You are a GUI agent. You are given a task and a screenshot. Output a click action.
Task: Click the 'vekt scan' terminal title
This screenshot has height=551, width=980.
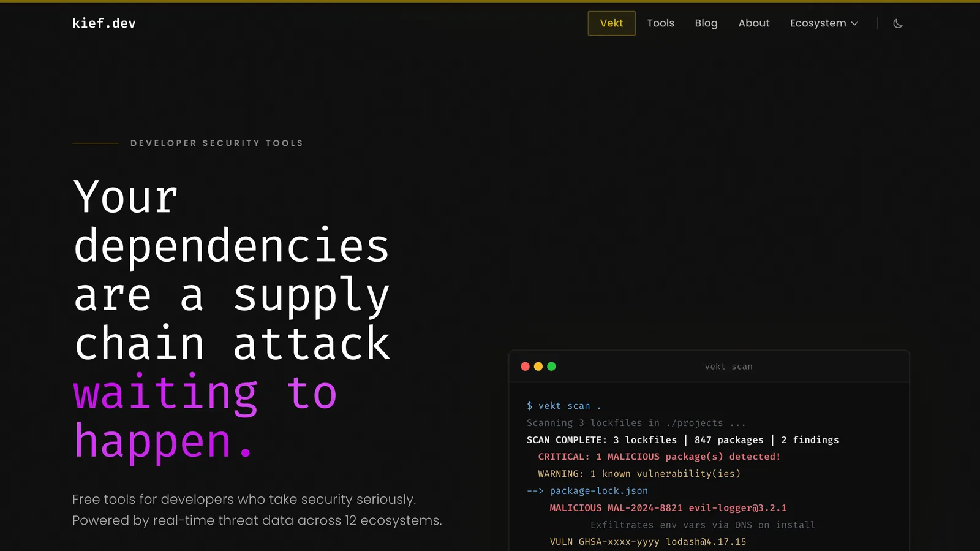coord(728,367)
